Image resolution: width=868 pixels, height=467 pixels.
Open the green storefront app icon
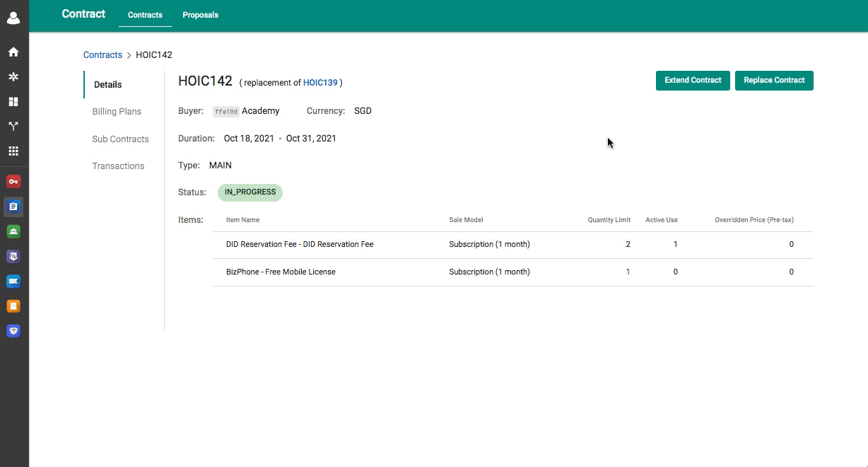pyautogui.click(x=13, y=231)
